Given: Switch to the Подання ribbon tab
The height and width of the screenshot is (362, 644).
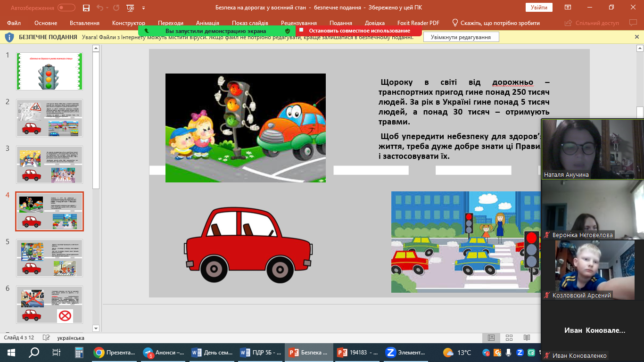Looking at the screenshot, I should point(340,23).
